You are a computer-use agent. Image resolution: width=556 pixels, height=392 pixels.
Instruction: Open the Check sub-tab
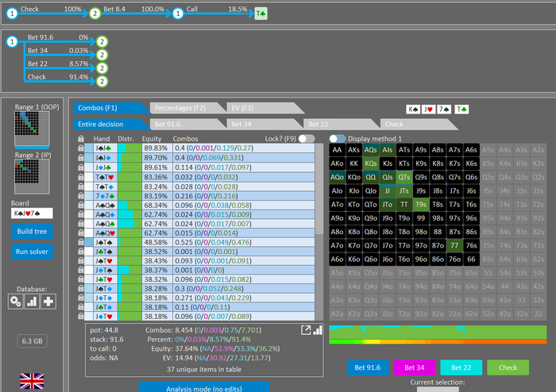tap(417, 125)
